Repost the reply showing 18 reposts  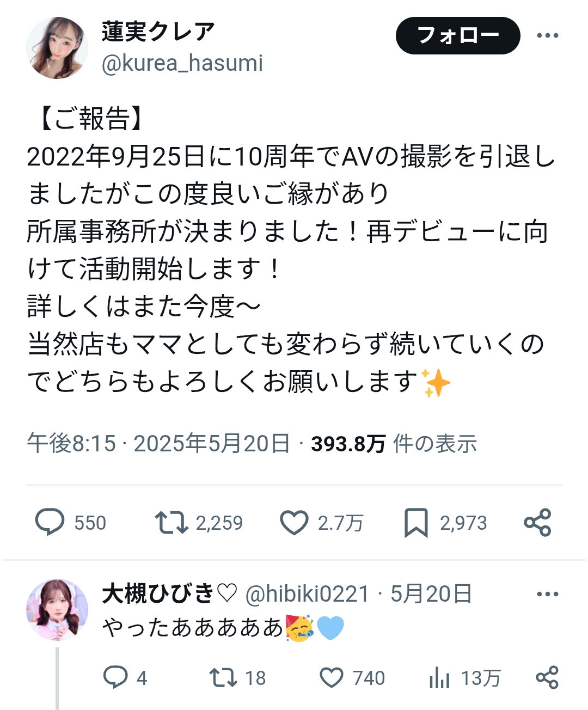pyautogui.click(x=223, y=678)
